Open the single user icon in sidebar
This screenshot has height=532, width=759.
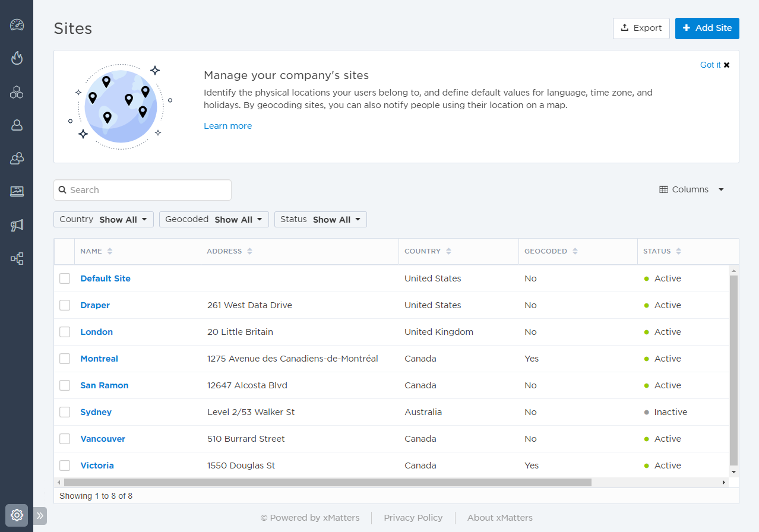(x=17, y=125)
